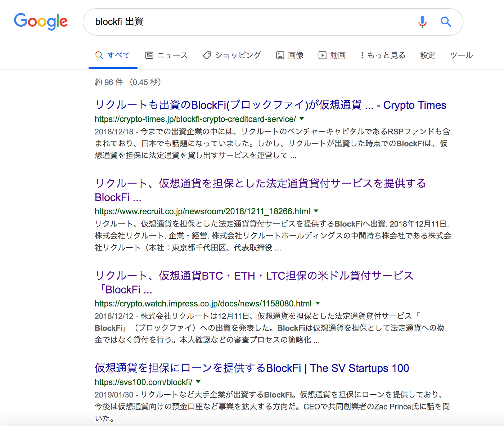Click the snippet dated 2018/12/18
Viewport: 504px width, 426px height.
(x=273, y=143)
